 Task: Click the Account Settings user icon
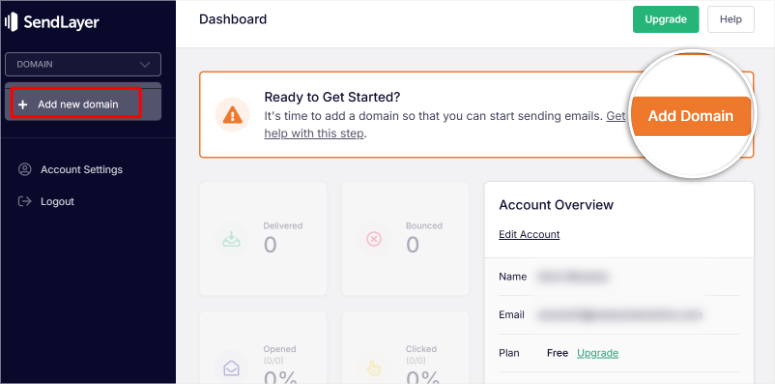click(24, 170)
